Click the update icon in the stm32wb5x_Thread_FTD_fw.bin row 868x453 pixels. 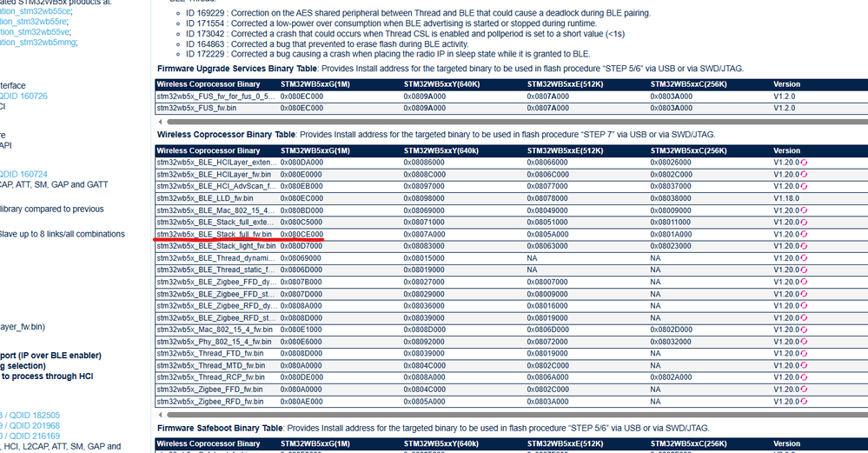[x=804, y=354]
